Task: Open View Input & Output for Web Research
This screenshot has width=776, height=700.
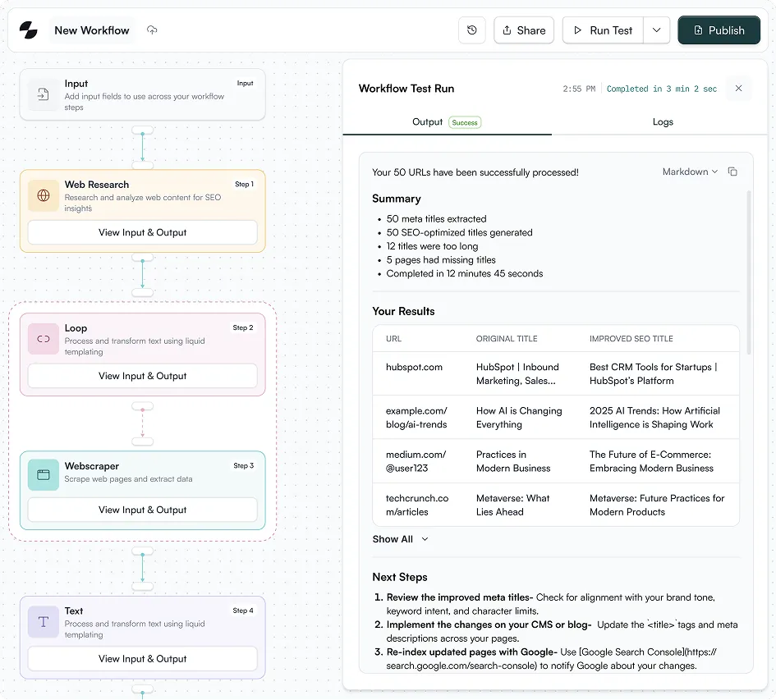Action: 143,232
